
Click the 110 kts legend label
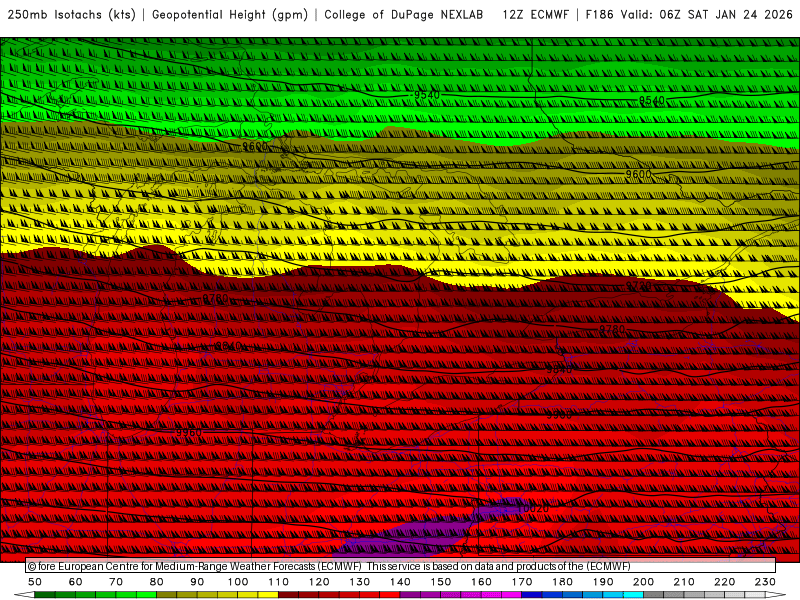pos(278,582)
